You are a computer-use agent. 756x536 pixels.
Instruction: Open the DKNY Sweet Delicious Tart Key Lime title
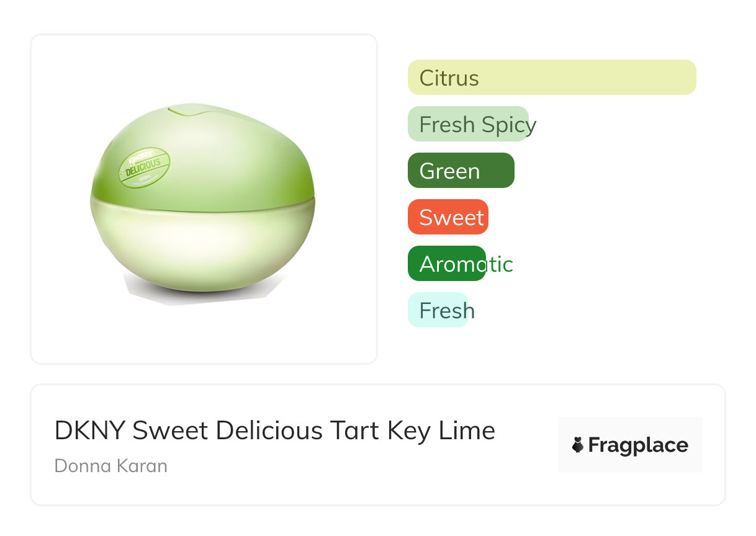coord(274,431)
